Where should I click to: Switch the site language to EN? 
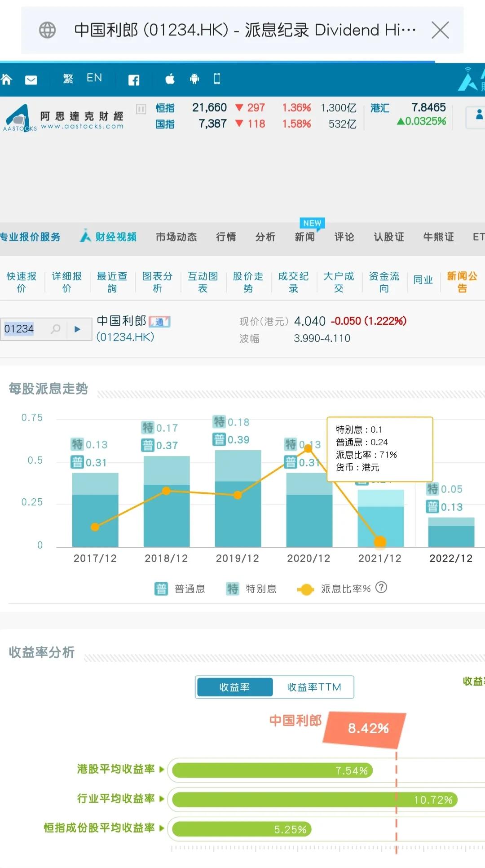pyautogui.click(x=94, y=78)
